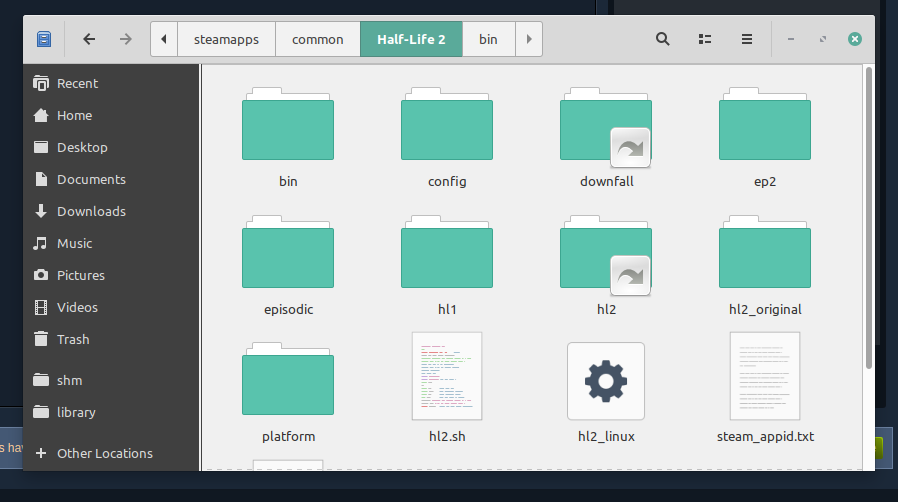Image resolution: width=898 pixels, height=502 pixels.
Task: Open Music sidebar location
Action: coord(111,244)
